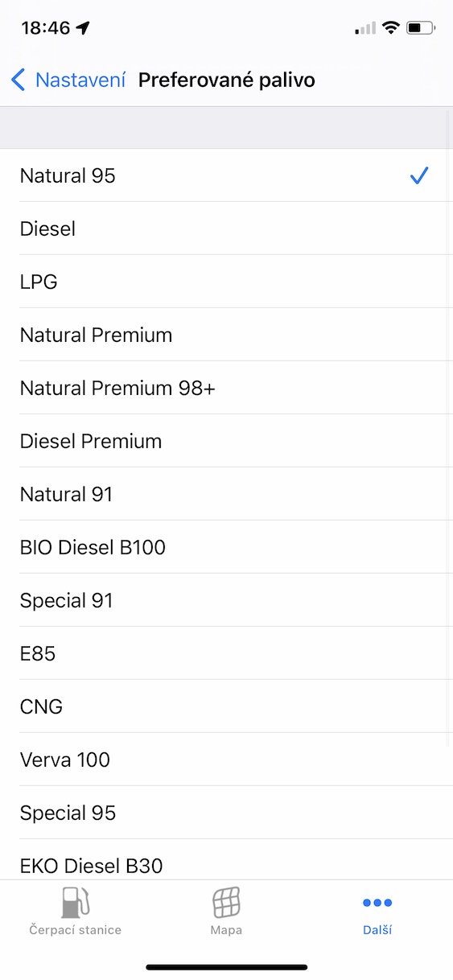The height and width of the screenshot is (980, 453).
Task: Tap the back chevron icon next to Nastavení
Action: 18,80
